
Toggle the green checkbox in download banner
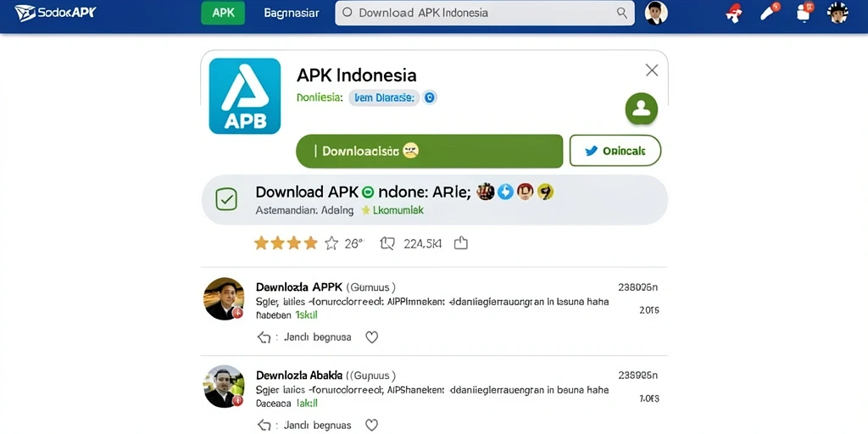(226, 199)
